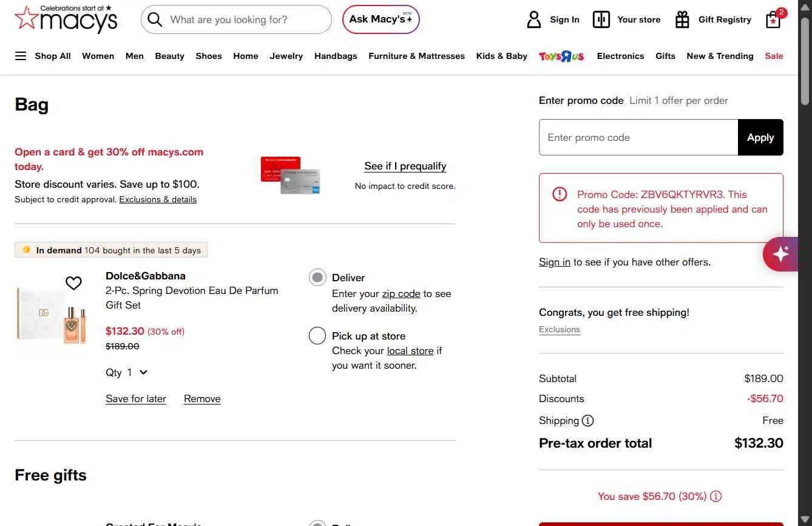812x526 pixels.
Task: Click the Your store icon
Action: click(x=601, y=19)
